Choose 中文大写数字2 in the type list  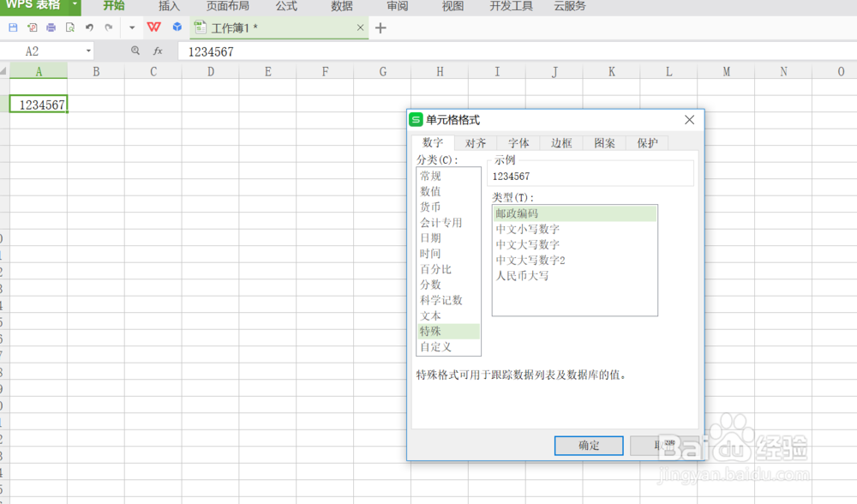[x=574, y=260]
